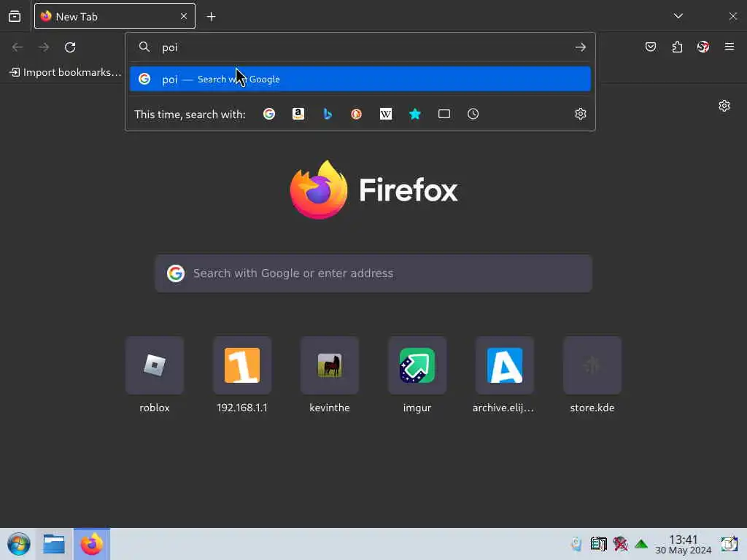Open the start menu orb

(18, 544)
